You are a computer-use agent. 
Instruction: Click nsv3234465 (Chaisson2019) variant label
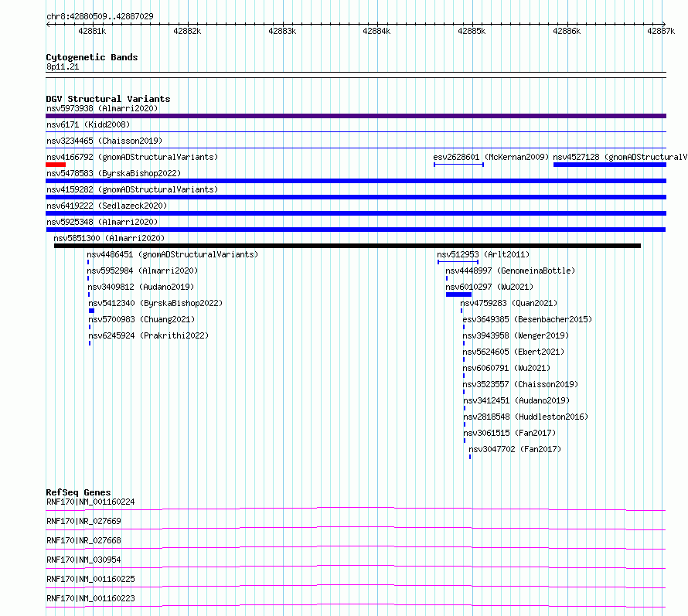(x=104, y=141)
